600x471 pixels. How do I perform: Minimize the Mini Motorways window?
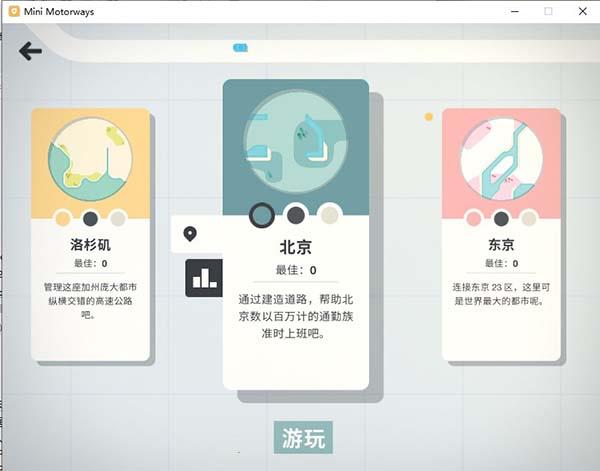tap(515, 11)
